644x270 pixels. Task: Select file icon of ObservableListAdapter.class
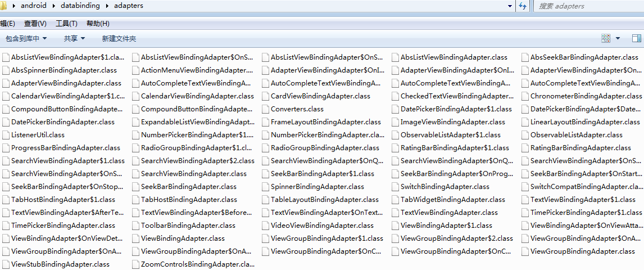(x=524, y=135)
